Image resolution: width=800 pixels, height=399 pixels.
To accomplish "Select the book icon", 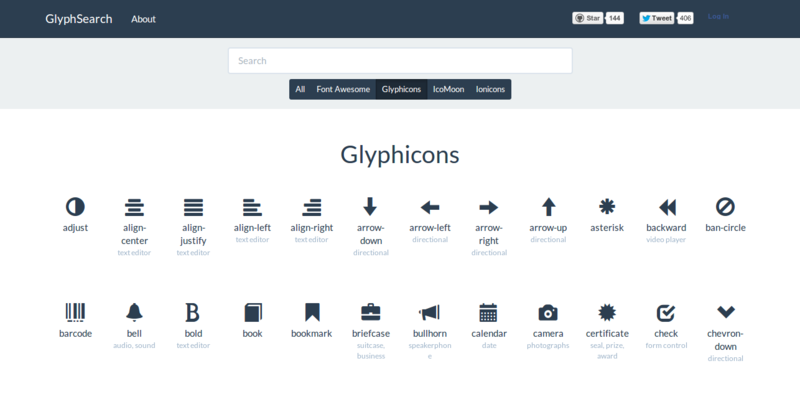I will coord(253,312).
